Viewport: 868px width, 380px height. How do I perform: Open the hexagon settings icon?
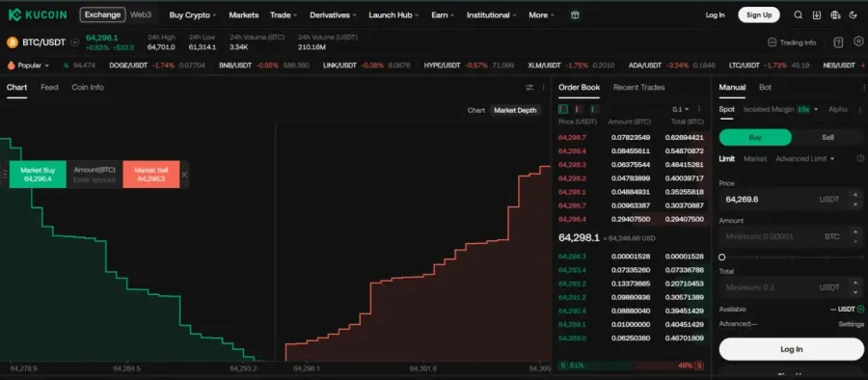tap(858, 41)
